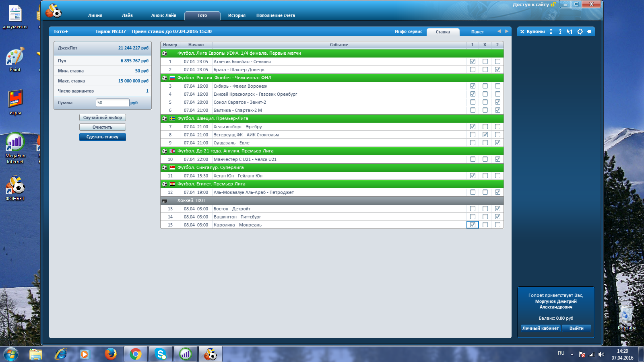Check outcome X for Енисей Красноярск - Газовик Оренбург
Screen dimensions: 644x362
point(485,94)
